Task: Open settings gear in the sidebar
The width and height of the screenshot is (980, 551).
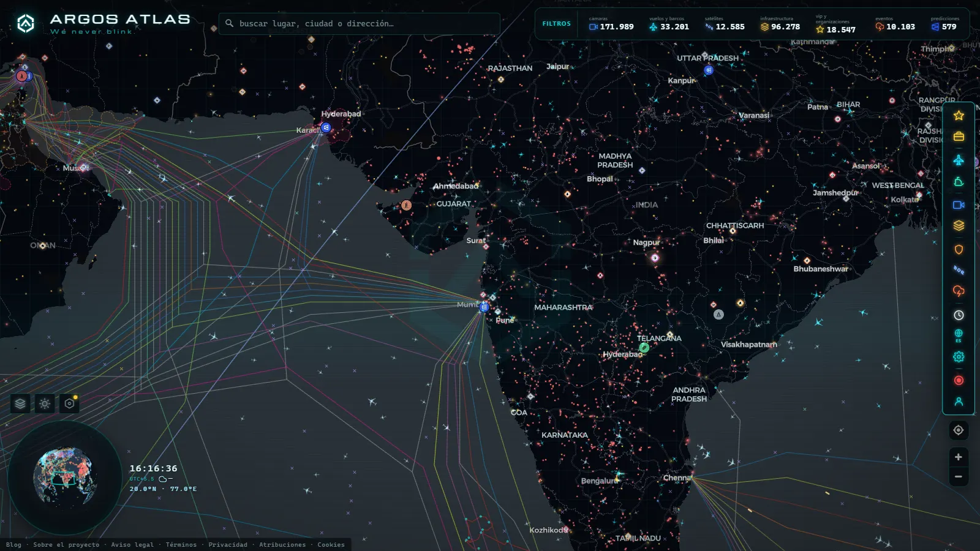Action: [959, 357]
